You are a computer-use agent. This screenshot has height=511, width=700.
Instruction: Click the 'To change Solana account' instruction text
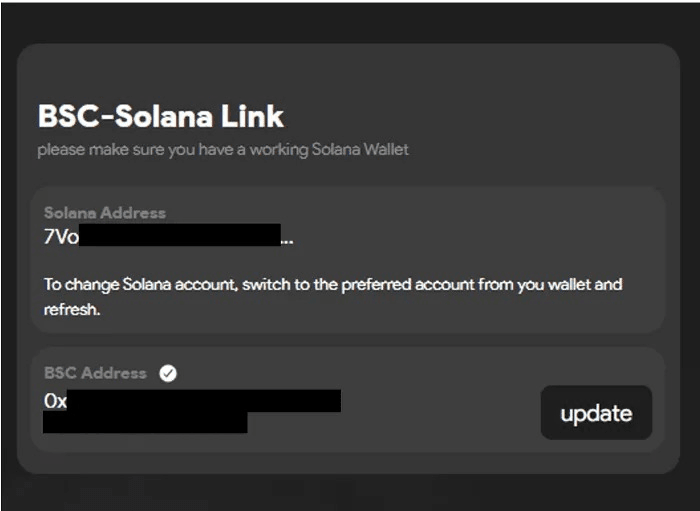pyautogui.click(x=332, y=285)
